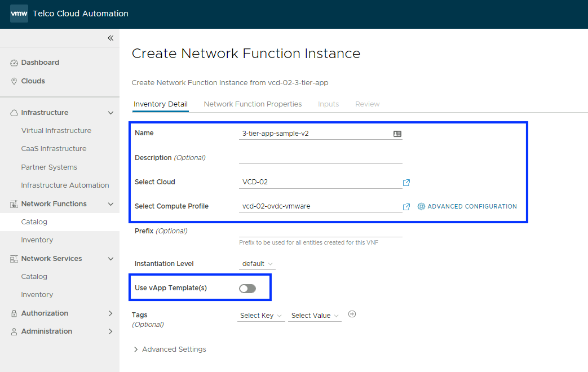Open the Select Value tags dropdown
Screen dimensions: 588x372
click(x=315, y=316)
